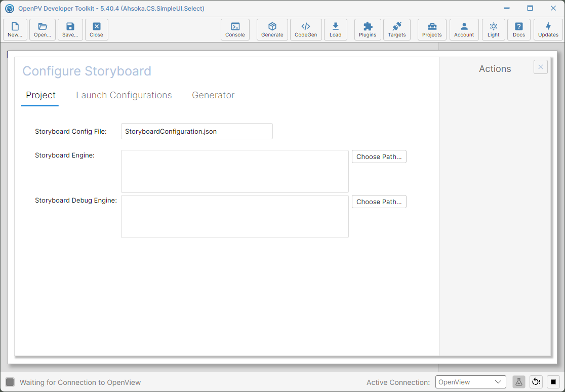Click the Actions panel heading

pyautogui.click(x=495, y=69)
